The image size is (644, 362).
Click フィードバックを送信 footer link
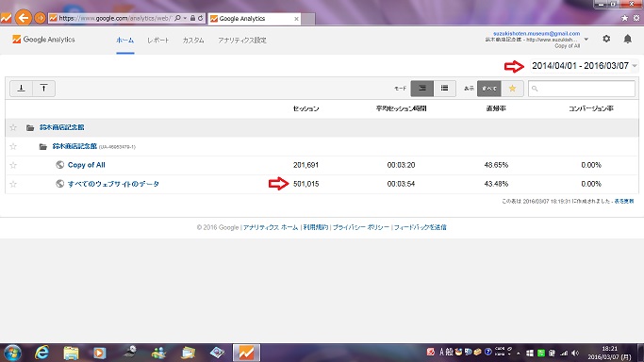click(x=421, y=227)
